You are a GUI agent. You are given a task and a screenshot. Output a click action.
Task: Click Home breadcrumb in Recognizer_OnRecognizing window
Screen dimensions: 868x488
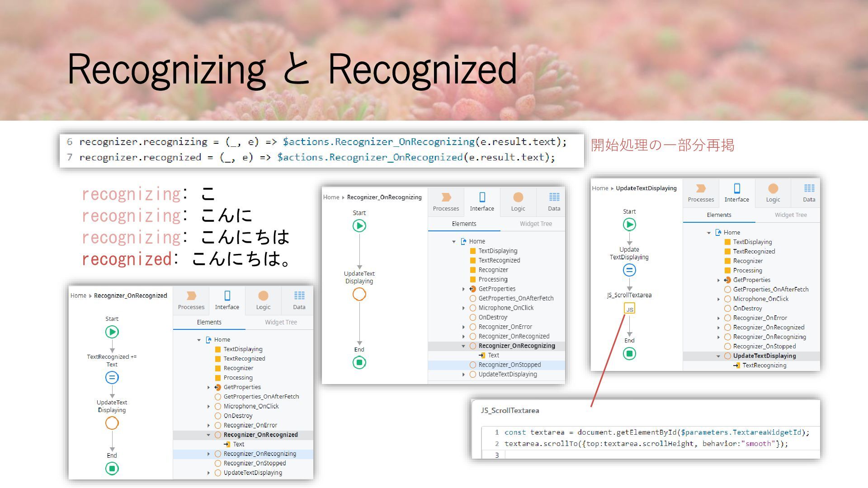(x=331, y=197)
